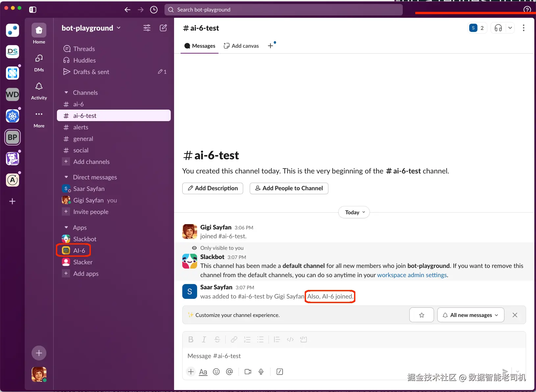Open sidebar filter preferences icon
536x392 pixels.
point(147,28)
